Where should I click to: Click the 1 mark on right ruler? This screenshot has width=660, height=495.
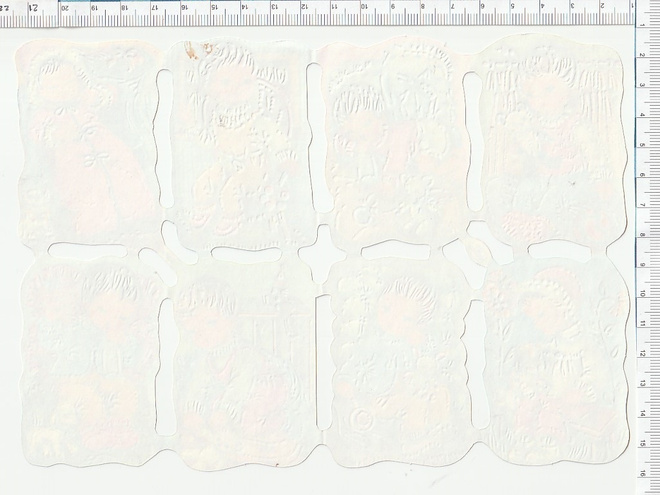[642, 25]
